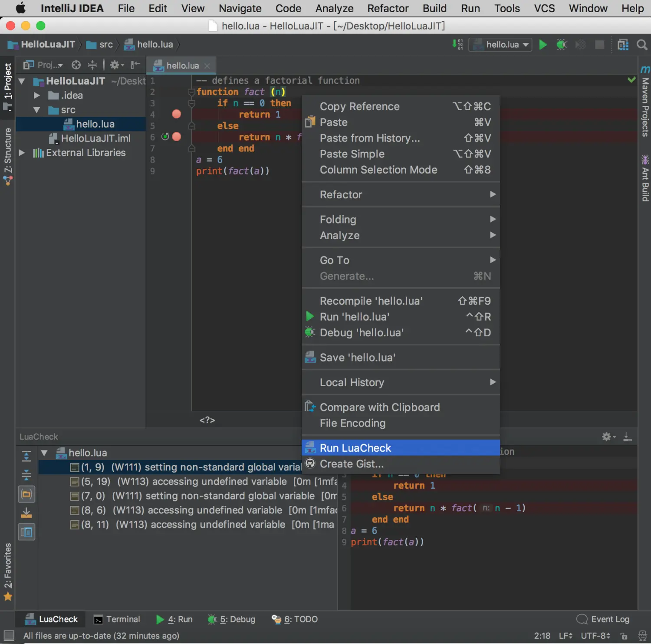The height and width of the screenshot is (644, 651).
Task: Click the green inspection checkmark in editor
Action: click(632, 80)
